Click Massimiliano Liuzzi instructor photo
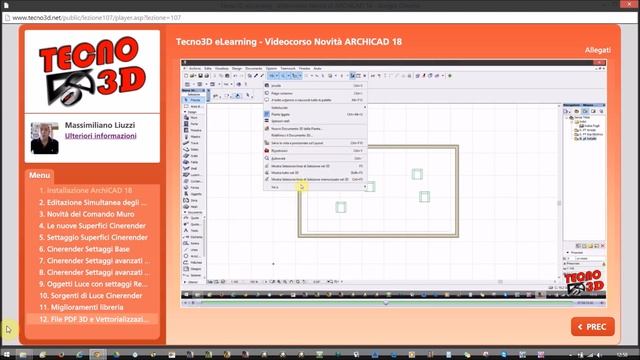 tap(44, 138)
